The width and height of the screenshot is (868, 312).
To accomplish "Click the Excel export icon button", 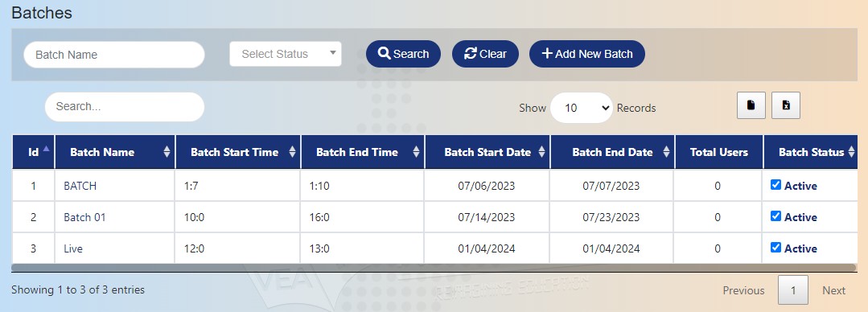I will (x=785, y=105).
